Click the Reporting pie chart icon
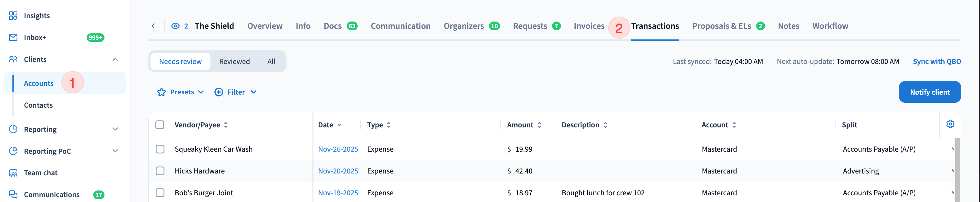The image size is (980, 202). pos(13,129)
